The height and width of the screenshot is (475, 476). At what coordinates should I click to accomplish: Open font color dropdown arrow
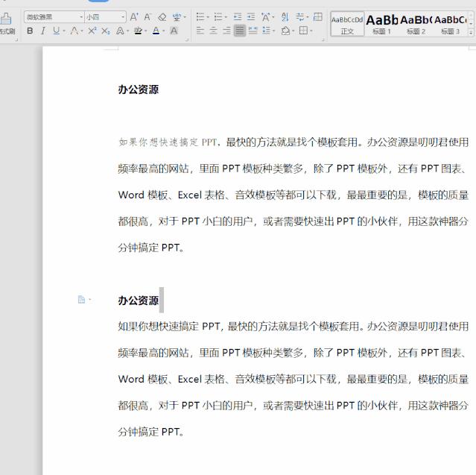point(163,31)
